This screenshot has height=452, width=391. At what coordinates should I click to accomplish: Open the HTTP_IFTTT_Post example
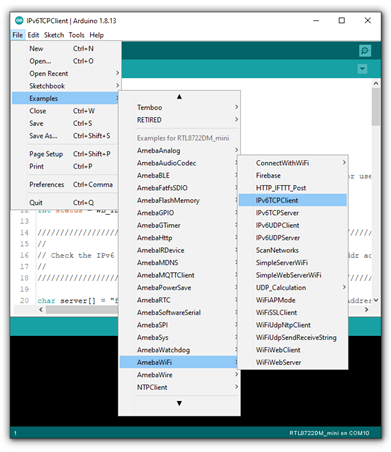(x=293, y=188)
